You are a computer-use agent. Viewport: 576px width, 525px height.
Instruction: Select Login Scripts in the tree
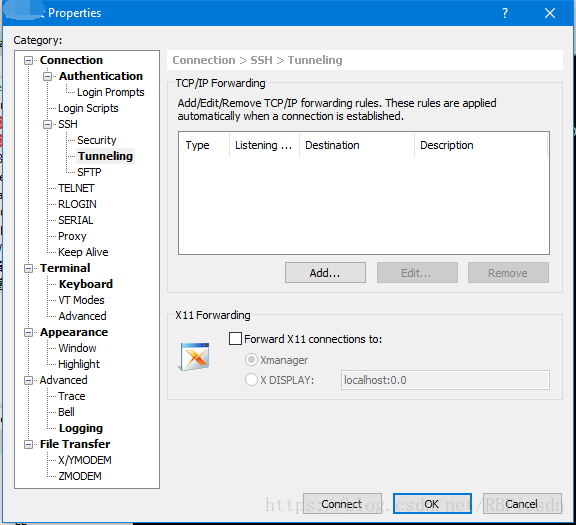[x=88, y=108]
